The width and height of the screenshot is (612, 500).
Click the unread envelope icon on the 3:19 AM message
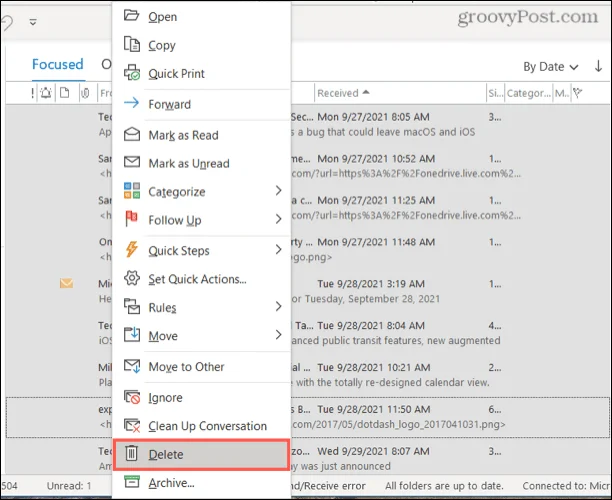(66, 283)
